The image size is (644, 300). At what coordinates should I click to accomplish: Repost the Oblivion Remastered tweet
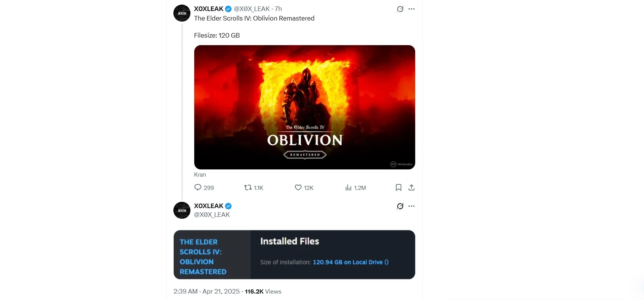[x=248, y=188]
